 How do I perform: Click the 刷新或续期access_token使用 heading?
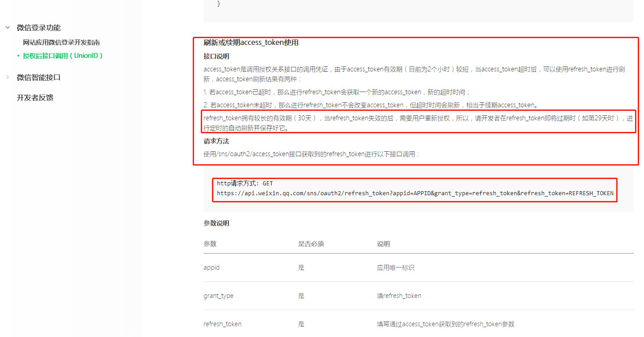click(251, 43)
